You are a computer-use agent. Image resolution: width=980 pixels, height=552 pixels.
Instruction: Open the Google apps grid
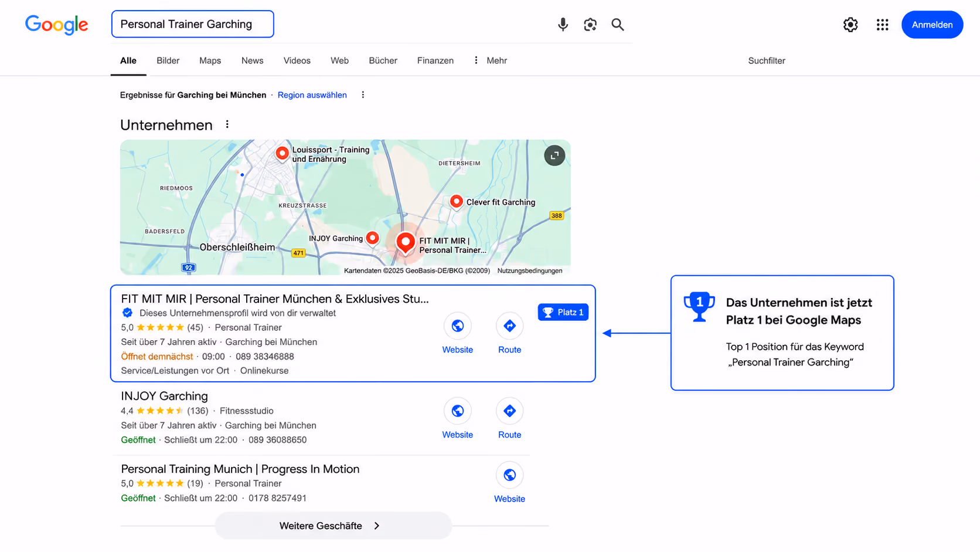(883, 25)
